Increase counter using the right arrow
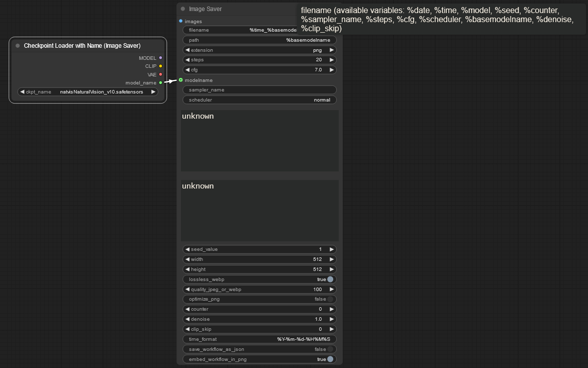The width and height of the screenshot is (588, 368). (x=332, y=309)
